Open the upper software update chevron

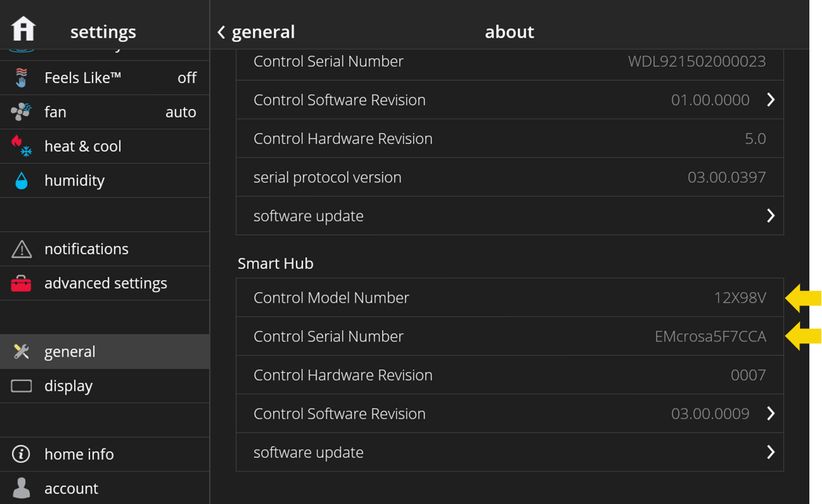tap(770, 215)
